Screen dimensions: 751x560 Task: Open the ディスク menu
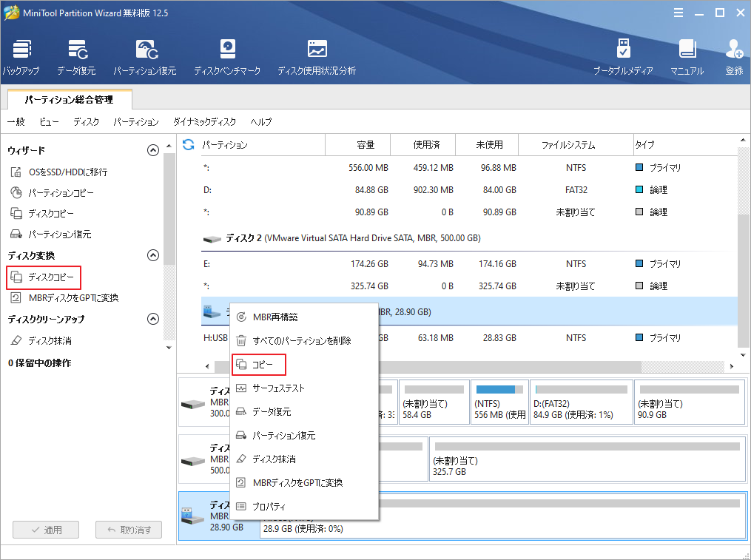click(87, 121)
